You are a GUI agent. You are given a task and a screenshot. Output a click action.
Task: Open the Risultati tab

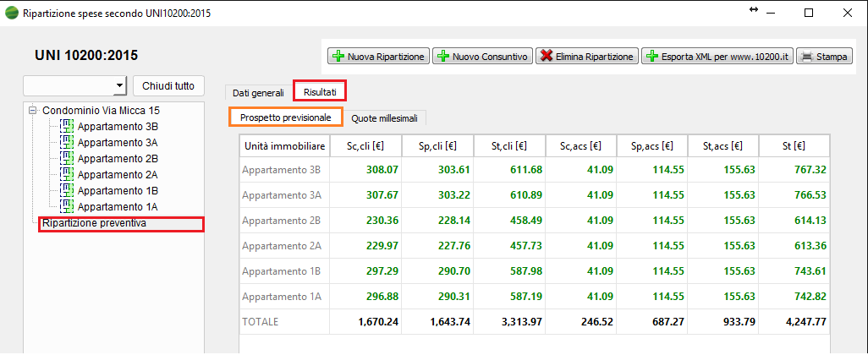[320, 91]
